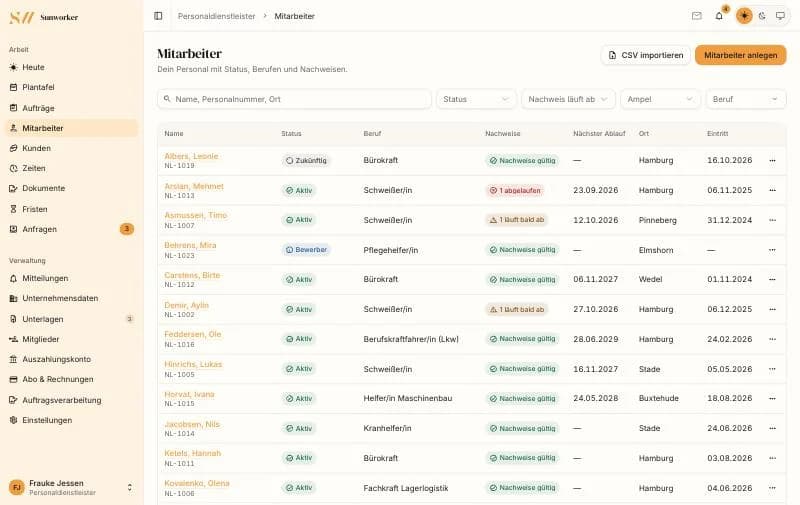Click the Abo & Rechnungen card icon
Viewport: 800px width, 505px height.
point(13,379)
